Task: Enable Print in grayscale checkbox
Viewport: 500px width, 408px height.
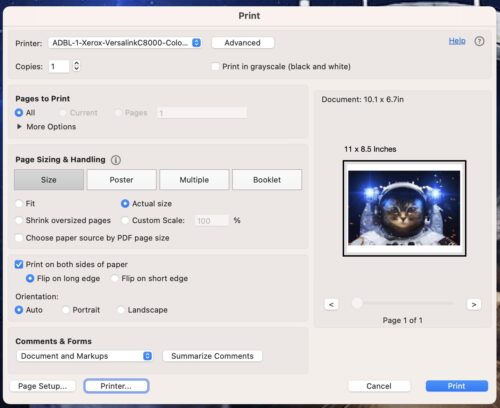Action: (215, 67)
